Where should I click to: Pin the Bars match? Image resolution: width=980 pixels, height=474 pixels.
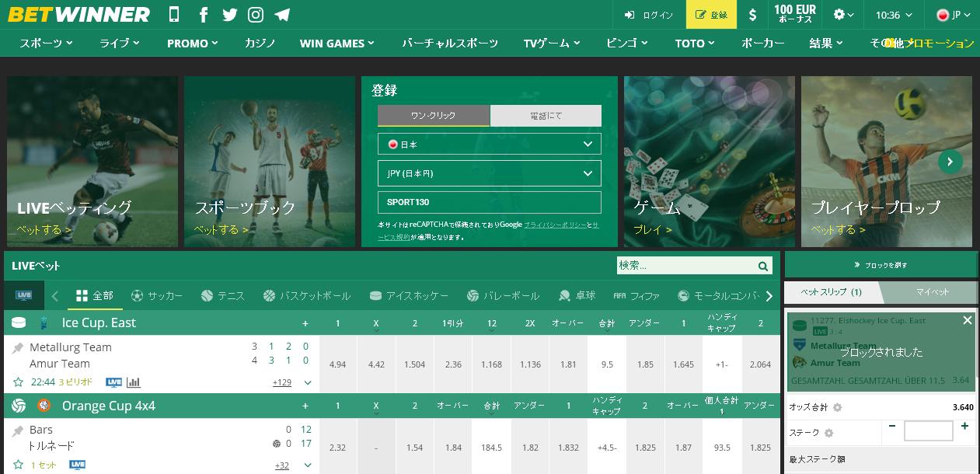(18, 430)
